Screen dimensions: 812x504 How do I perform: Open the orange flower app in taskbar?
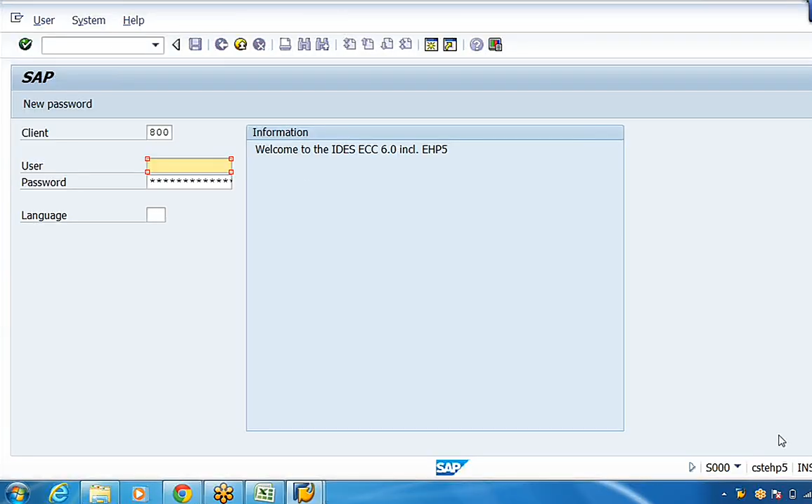click(223, 493)
